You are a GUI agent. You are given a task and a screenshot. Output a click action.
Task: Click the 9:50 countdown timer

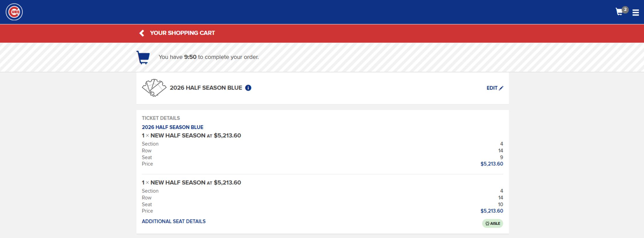point(190,57)
